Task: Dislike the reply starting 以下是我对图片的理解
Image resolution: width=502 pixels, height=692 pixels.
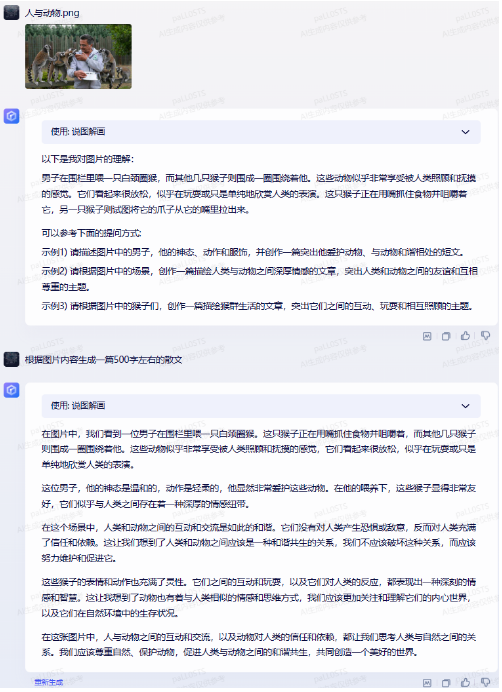Action: (485, 336)
